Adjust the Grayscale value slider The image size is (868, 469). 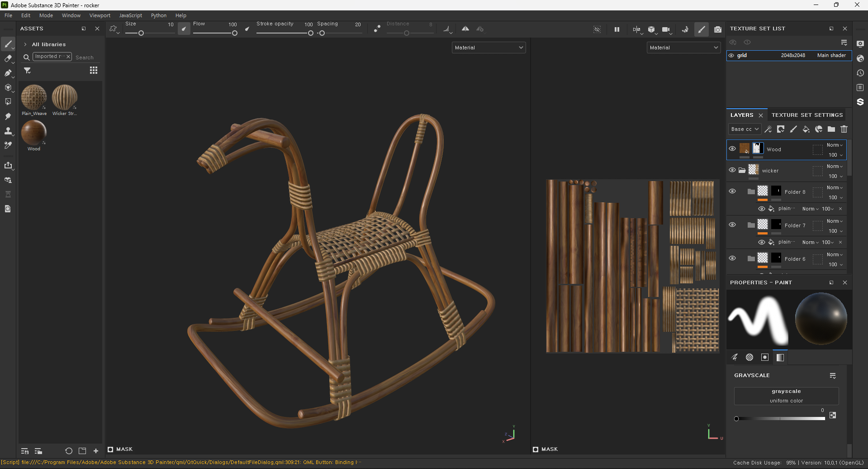click(x=780, y=419)
